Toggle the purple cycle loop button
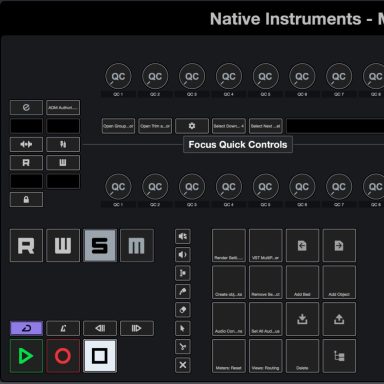The width and height of the screenshot is (384, 384). 26,328
